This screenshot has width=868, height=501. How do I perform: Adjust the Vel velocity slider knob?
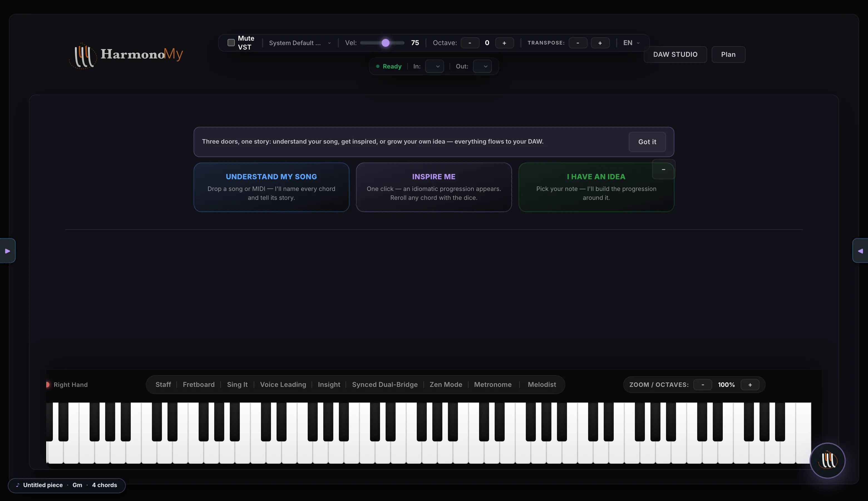pos(386,43)
